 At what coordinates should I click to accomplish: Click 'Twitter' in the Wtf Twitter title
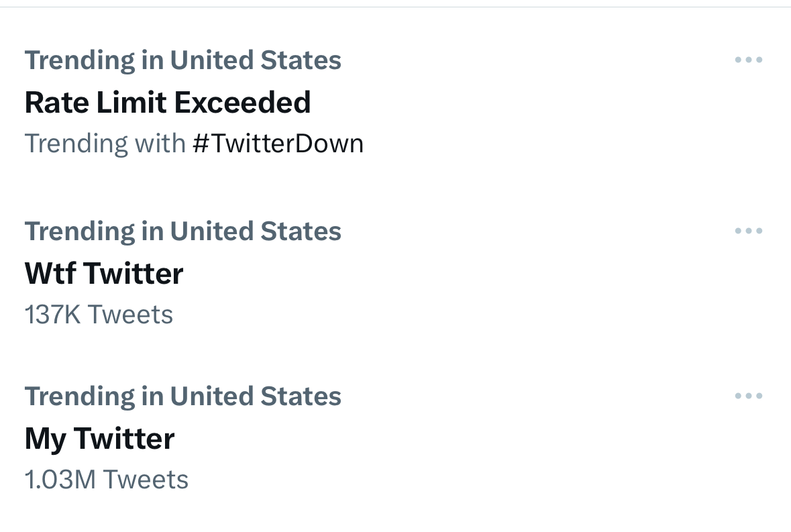tap(134, 274)
